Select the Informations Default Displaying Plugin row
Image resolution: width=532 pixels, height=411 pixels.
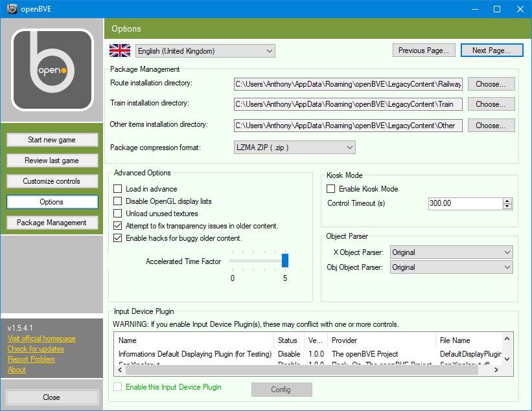(308, 354)
